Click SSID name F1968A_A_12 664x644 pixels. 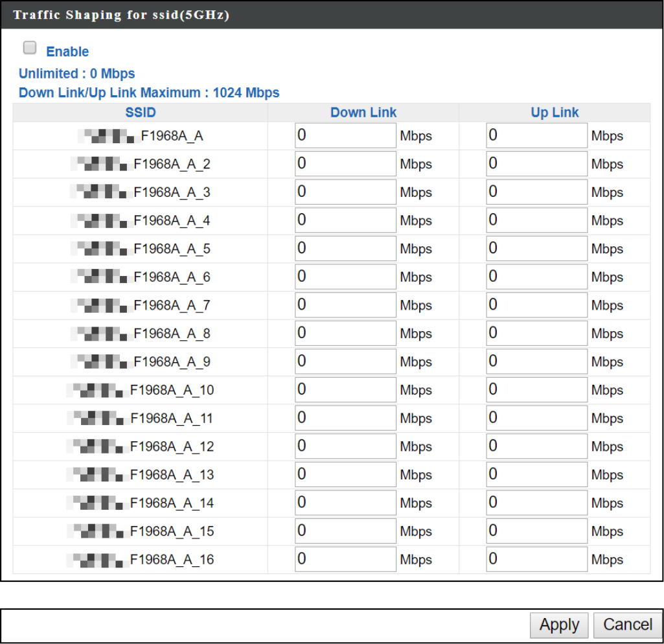pyautogui.click(x=172, y=446)
